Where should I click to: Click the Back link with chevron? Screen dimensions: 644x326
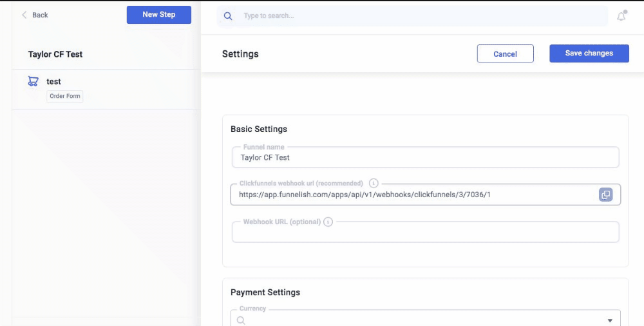coord(35,15)
